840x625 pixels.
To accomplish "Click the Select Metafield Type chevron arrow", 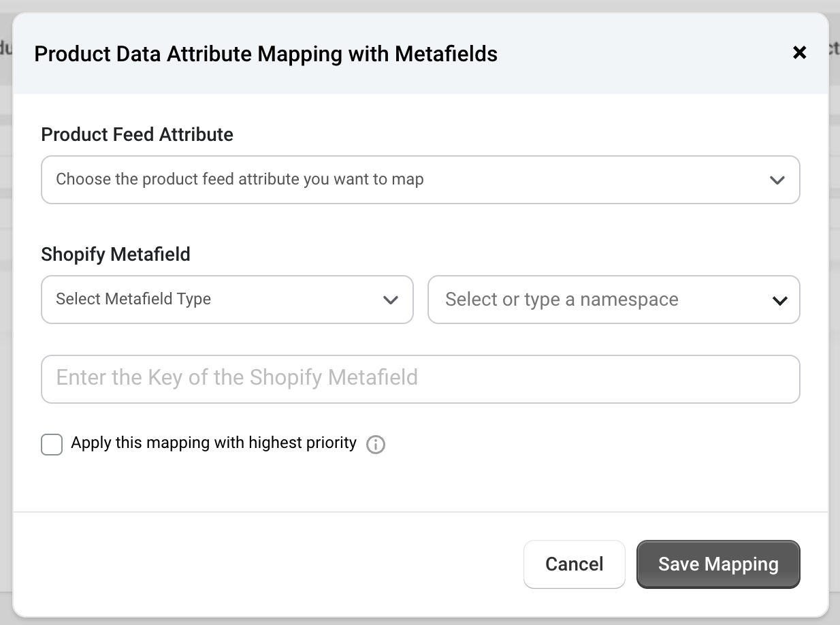I will pos(390,300).
